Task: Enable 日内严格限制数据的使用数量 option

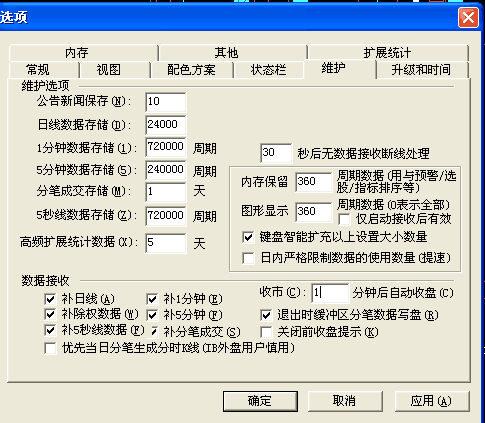Action: [248, 258]
